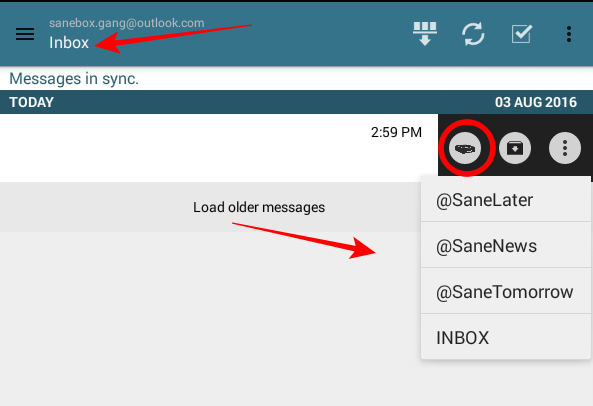Tap the TODAY date group header
593x406 pixels.
(31, 102)
